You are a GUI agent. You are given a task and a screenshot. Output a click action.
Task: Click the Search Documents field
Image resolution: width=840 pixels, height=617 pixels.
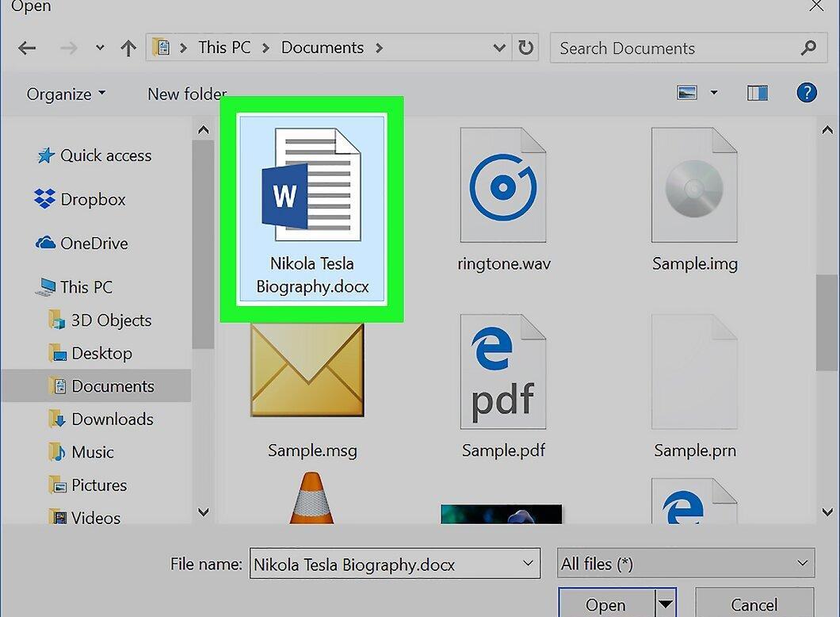click(x=688, y=48)
